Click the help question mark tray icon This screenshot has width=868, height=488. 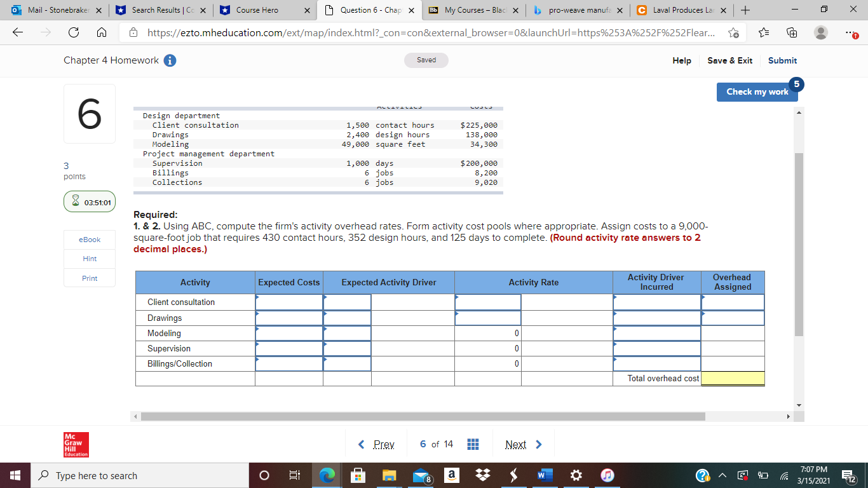pos(702,475)
